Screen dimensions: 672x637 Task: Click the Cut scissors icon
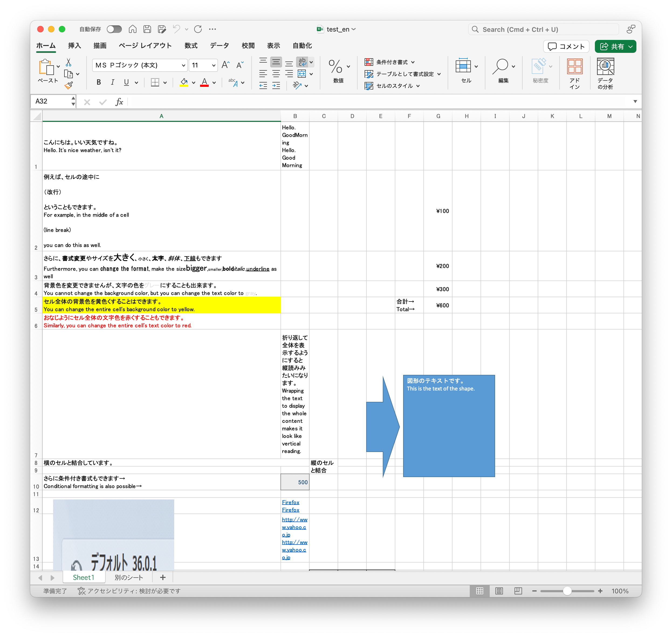(68, 62)
